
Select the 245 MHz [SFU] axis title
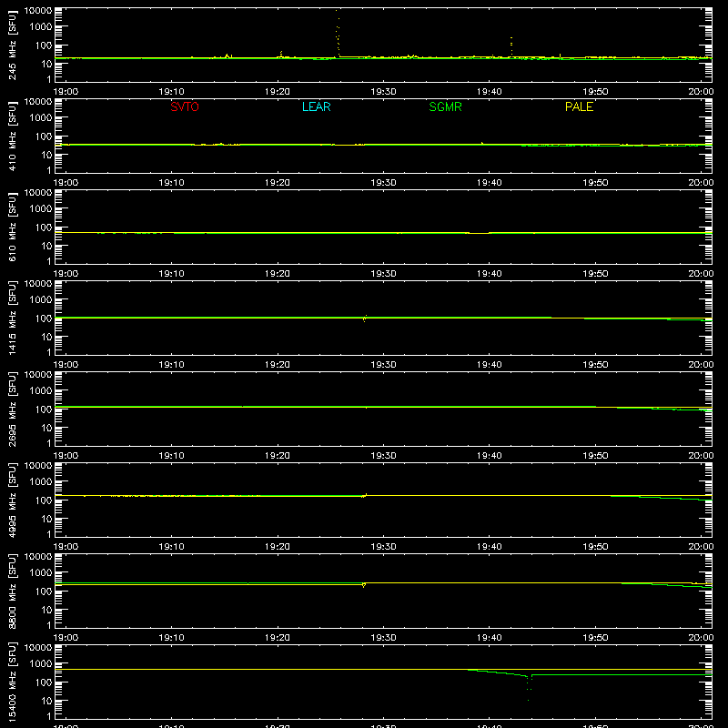click(12, 45)
